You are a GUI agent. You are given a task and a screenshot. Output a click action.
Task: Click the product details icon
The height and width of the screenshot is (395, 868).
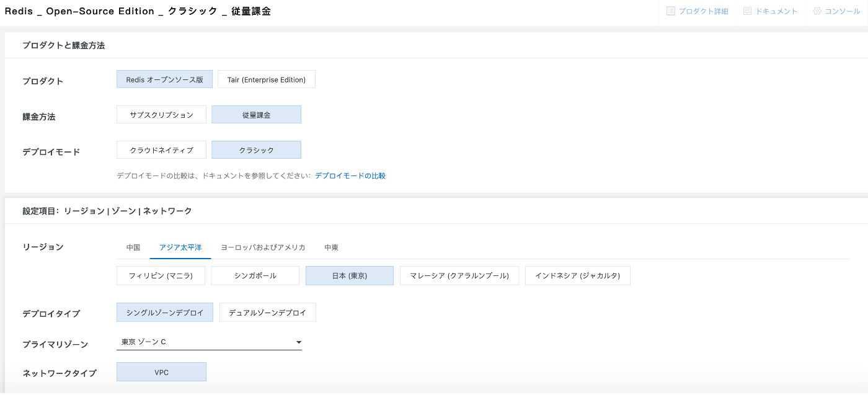(670, 11)
